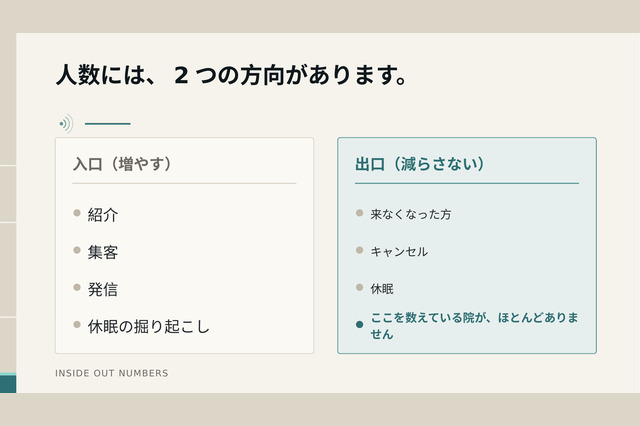Click the sound wave audio icon

pyautogui.click(x=66, y=124)
